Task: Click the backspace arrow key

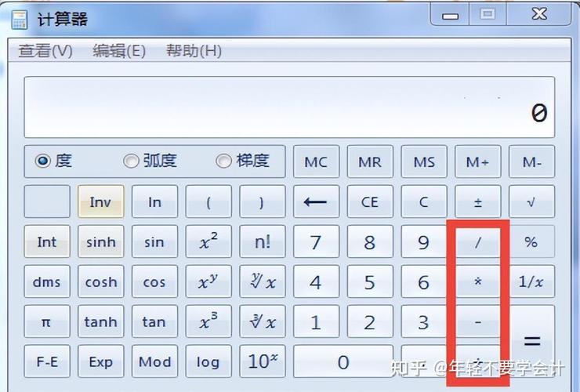Action: pyautogui.click(x=315, y=201)
